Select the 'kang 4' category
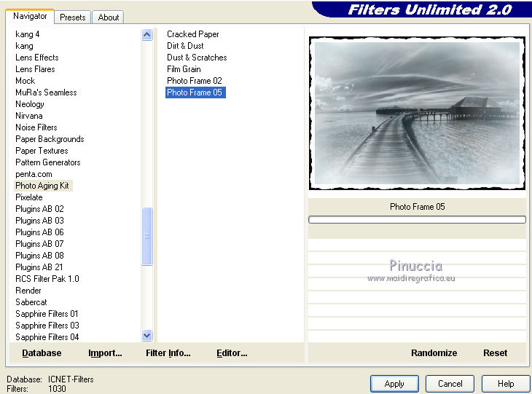Screen dimensions: 532x394 28,34
